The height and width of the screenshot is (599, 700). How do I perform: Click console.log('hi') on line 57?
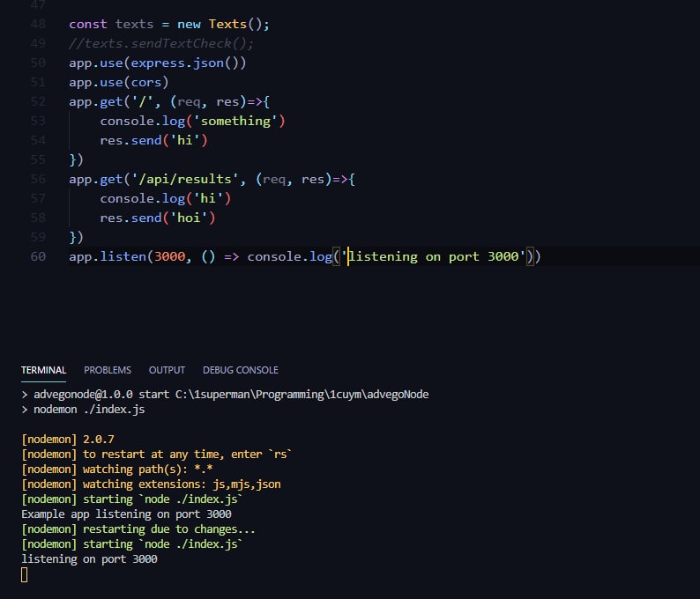click(x=165, y=198)
